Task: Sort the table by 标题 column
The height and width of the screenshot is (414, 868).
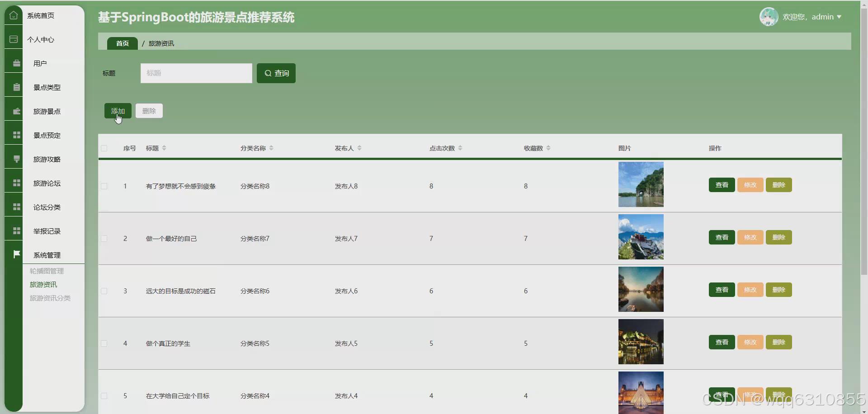Action: [x=164, y=148]
